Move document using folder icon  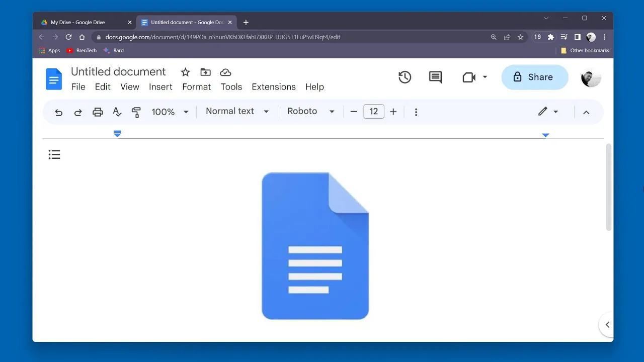pyautogui.click(x=205, y=72)
